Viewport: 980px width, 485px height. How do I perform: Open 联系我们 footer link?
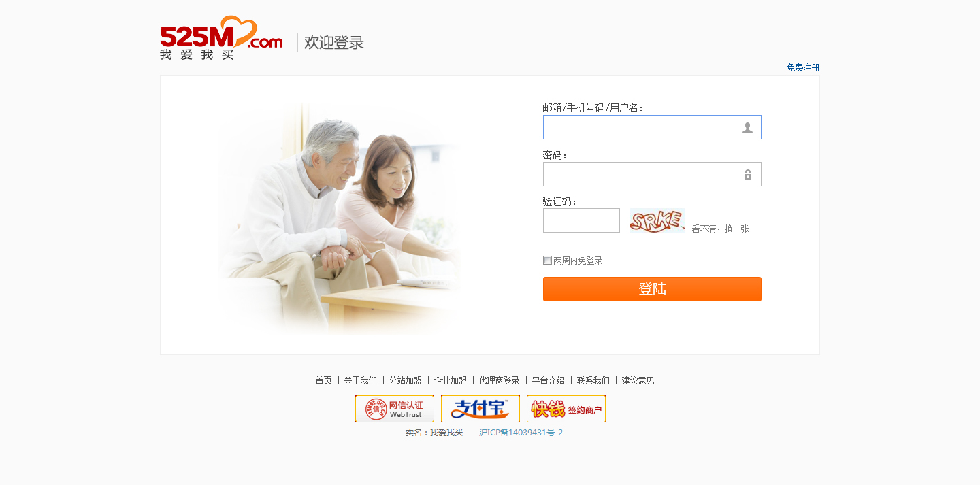(593, 380)
